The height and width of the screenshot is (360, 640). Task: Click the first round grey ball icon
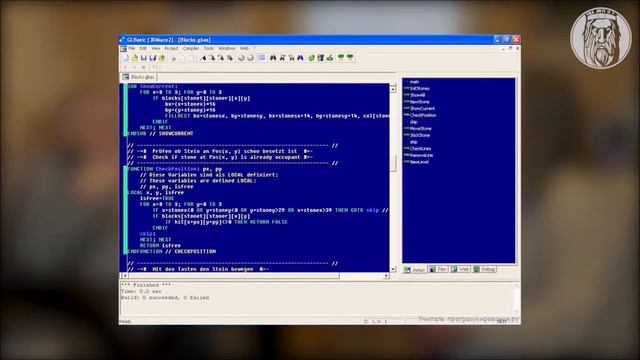coord(241,58)
